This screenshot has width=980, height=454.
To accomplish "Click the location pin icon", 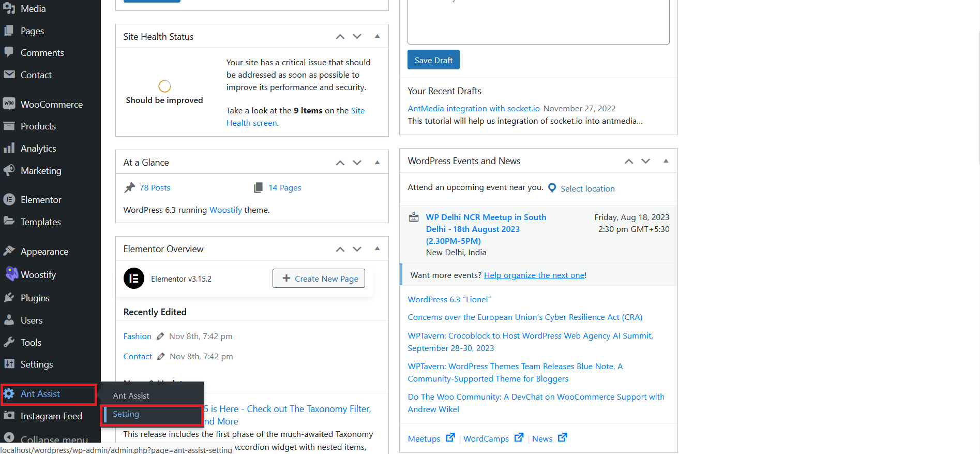I will pyautogui.click(x=552, y=188).
